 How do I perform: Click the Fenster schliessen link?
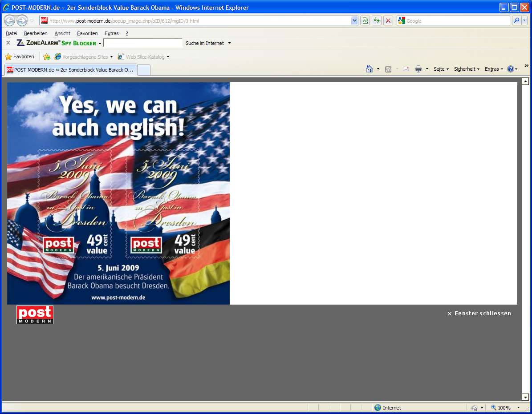(x=479, y=314)
